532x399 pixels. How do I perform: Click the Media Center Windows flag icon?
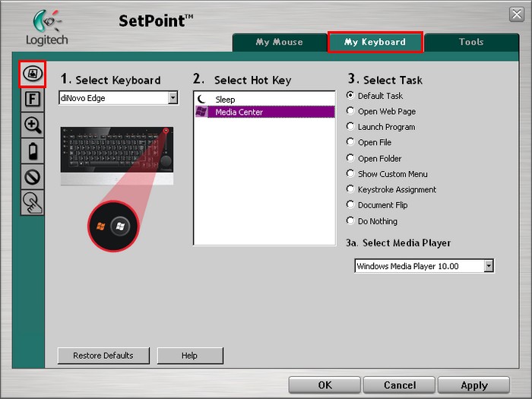pyautogui.click(x=201, y=112)
